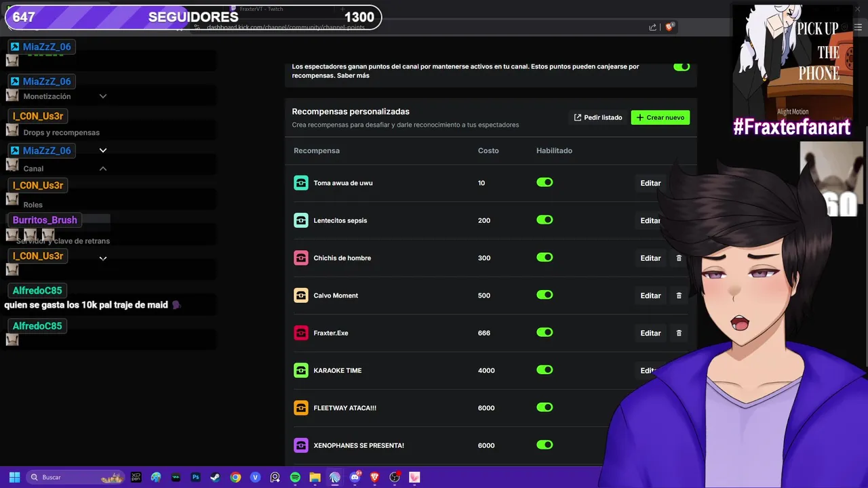
Task: Open Google Chrome from the taskbar
Action: tap(235, 477)
